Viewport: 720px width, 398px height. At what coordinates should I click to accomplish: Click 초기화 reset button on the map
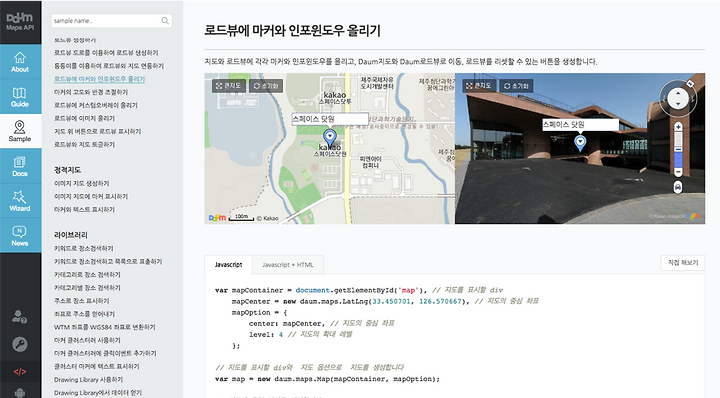click(x=266, y=86)
